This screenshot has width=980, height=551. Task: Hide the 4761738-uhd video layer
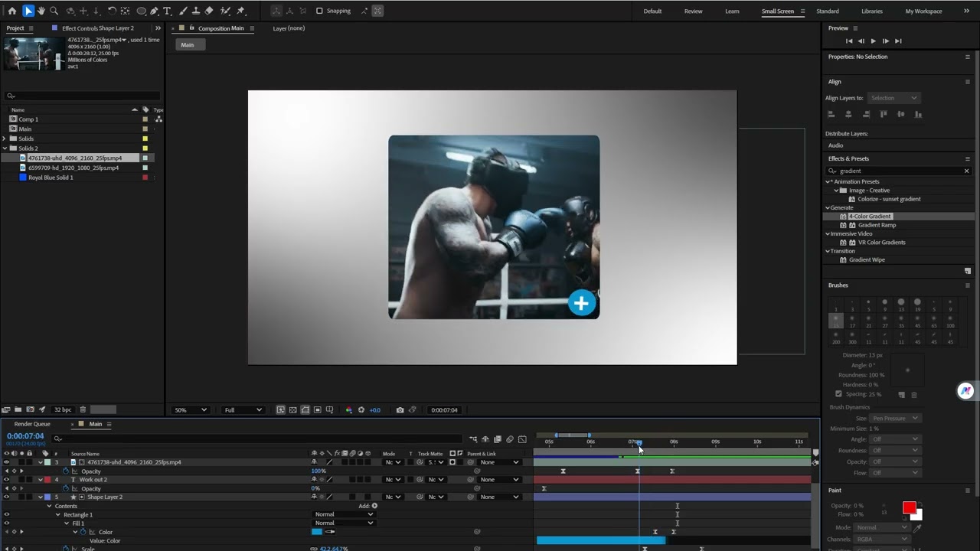[x=7, y=462]
